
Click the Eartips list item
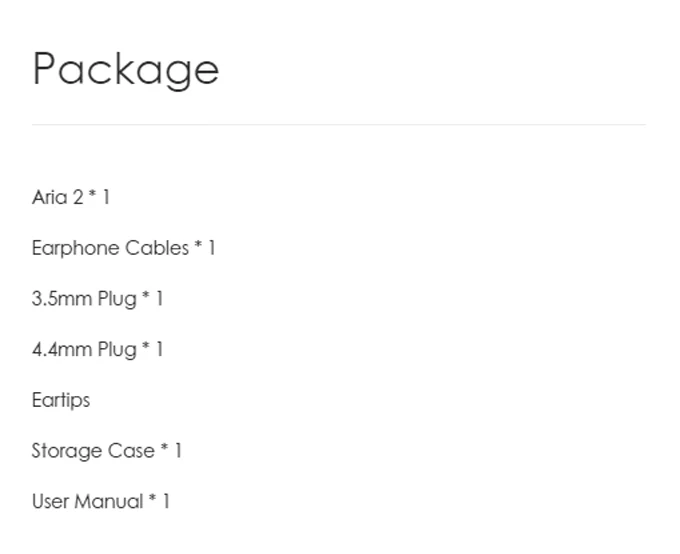[x=61, y=400]
